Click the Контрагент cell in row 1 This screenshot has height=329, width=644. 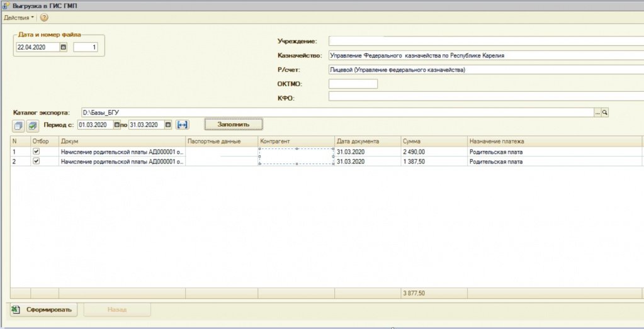pyautogui.click(x=296, y=152)
